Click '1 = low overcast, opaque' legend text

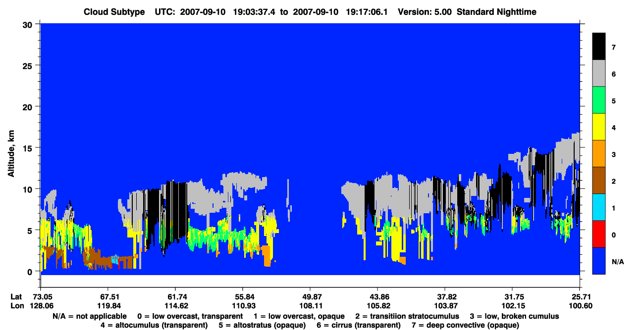(x=299, y=316)
